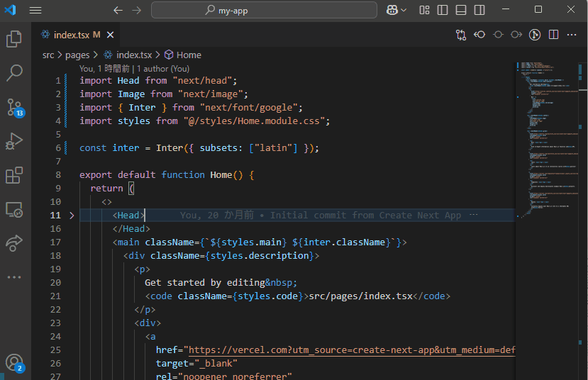
Task: Click target="_blank" attribute on line 26
Action: coord(196,364)
